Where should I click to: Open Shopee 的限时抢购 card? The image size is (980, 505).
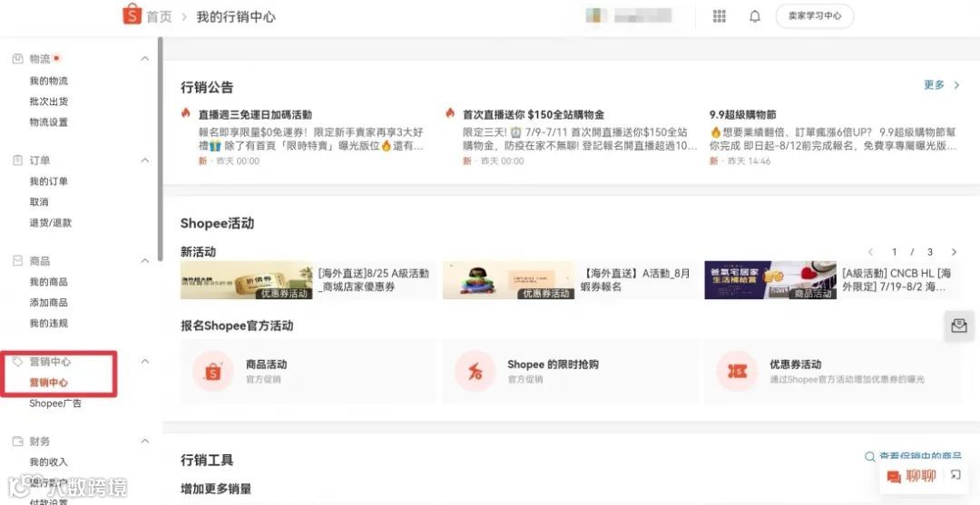[570, 372]
